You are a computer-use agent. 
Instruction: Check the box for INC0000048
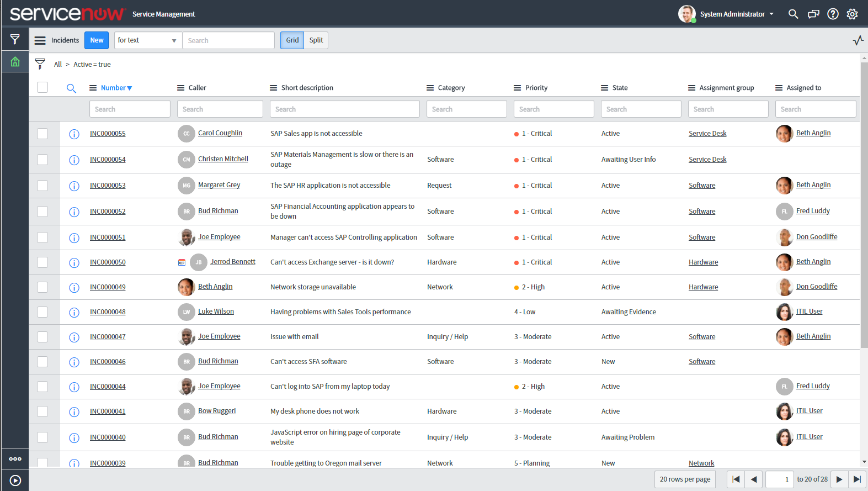point(42,312)
